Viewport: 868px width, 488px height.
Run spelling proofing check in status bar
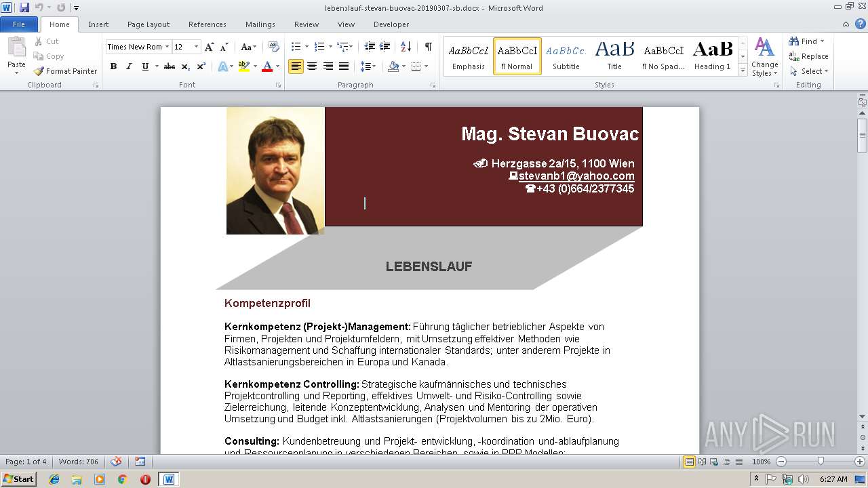tap(116, 462)
